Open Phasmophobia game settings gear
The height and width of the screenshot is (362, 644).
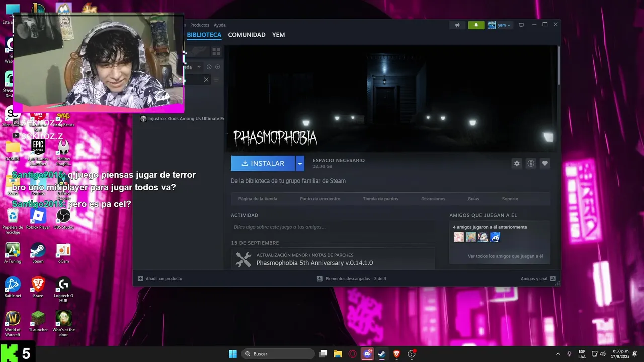click(517, 163)
